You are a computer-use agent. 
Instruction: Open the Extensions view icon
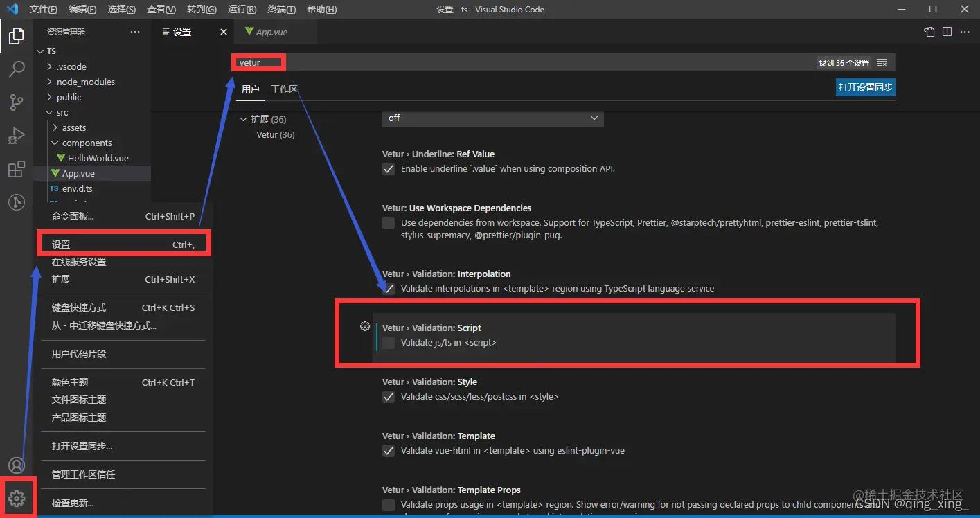tap(17, 169)
